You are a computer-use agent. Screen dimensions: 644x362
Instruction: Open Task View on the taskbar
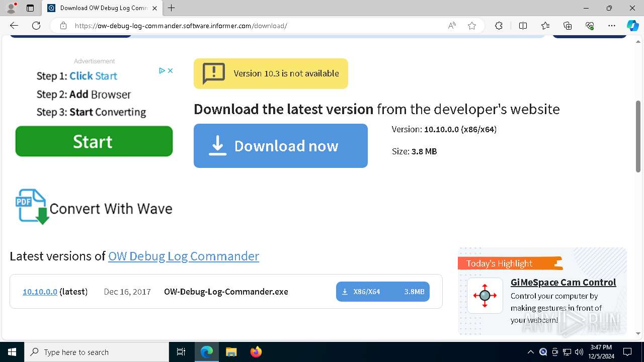tap(181, 352)
